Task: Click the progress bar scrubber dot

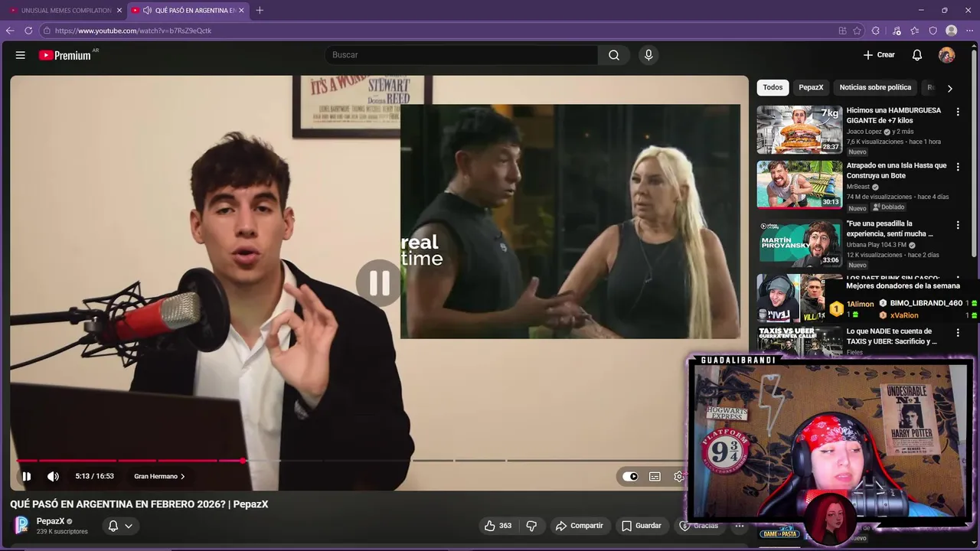Action: pyautogui.click(x=243, y=461)
